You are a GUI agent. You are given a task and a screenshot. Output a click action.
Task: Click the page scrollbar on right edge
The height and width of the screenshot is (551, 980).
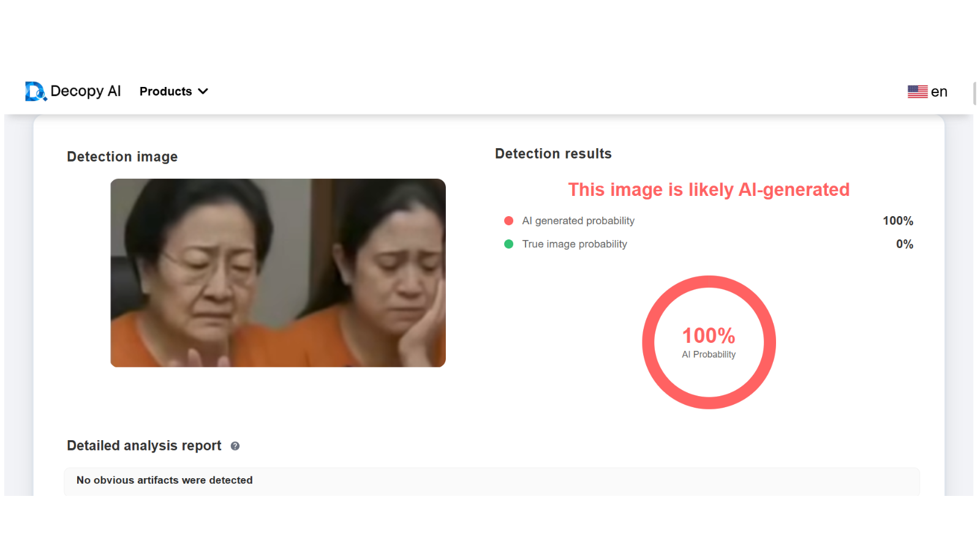click(974, 94)
